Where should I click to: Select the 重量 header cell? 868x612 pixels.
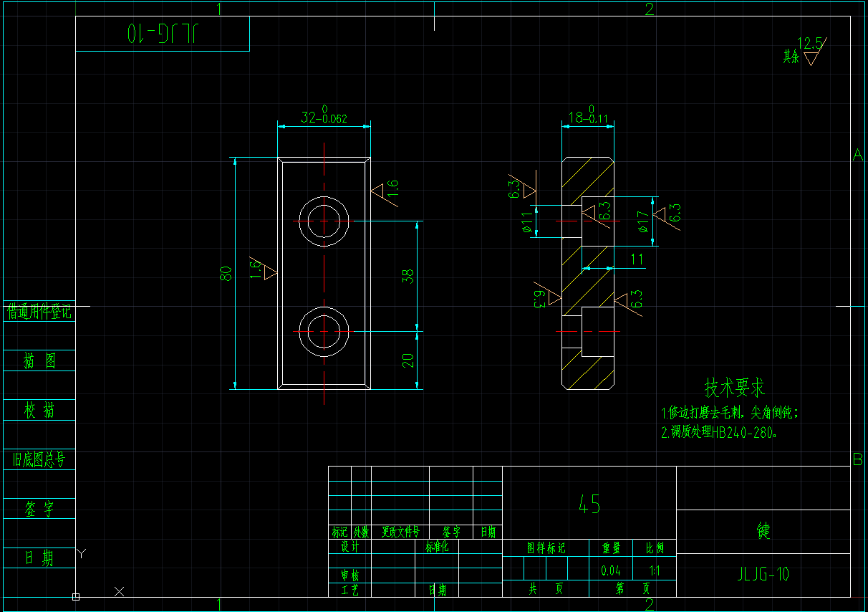611,548
